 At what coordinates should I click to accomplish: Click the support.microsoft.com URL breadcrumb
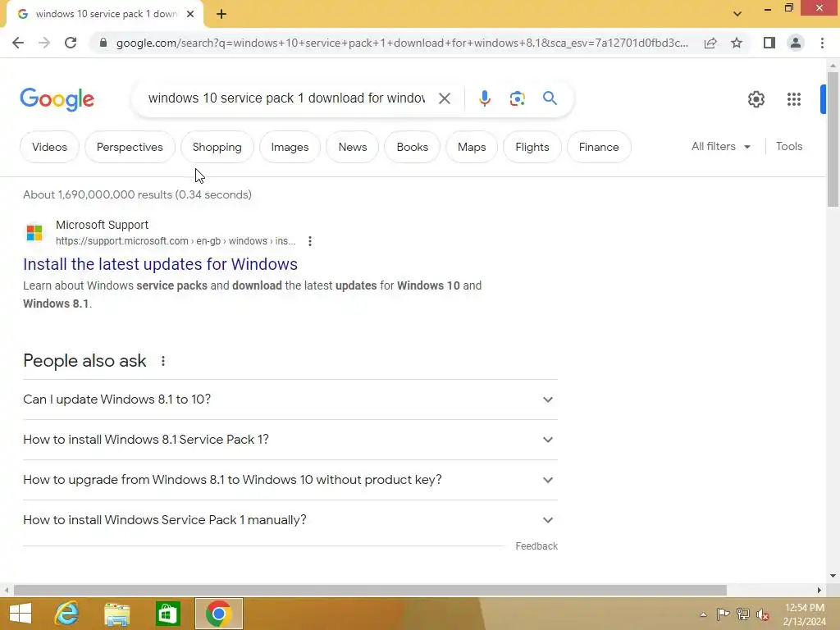(x=176, y=241)
